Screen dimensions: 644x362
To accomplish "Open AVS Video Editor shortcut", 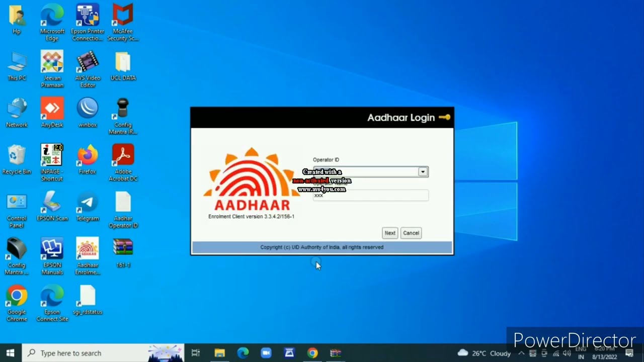I will (x=88, y=69).
